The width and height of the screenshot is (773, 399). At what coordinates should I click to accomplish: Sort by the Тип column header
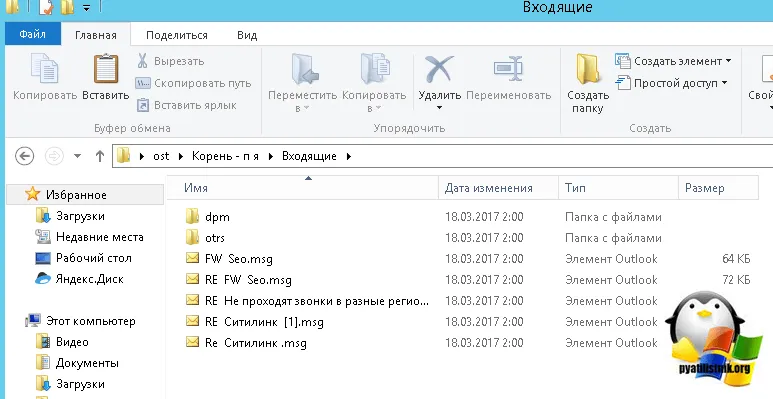click(x=619, y=188)
